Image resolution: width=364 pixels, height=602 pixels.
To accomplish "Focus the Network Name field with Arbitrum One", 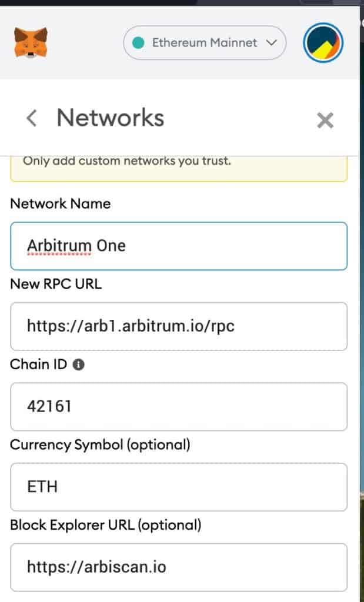I will click(179, 246).
